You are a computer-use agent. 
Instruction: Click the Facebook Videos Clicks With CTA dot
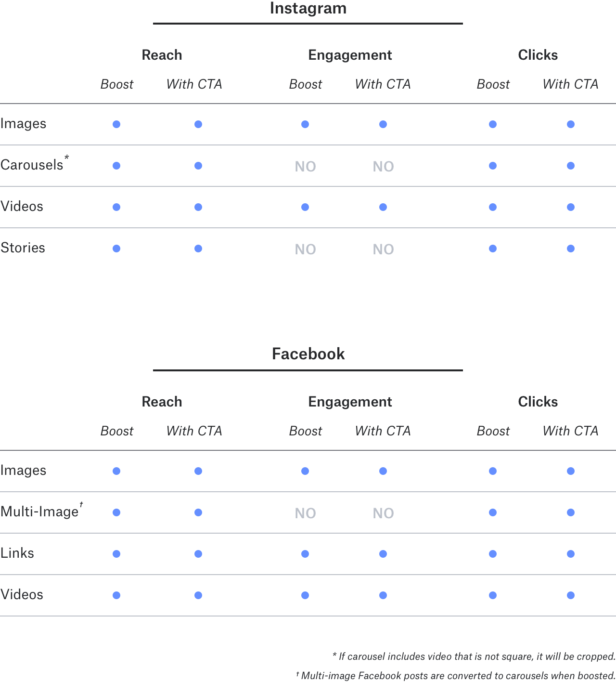pyautogui.click(x=571, y=595)
